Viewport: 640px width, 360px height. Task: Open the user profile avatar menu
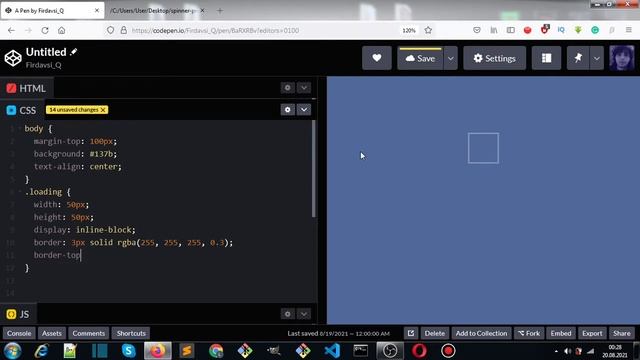(x=622, y=58)
